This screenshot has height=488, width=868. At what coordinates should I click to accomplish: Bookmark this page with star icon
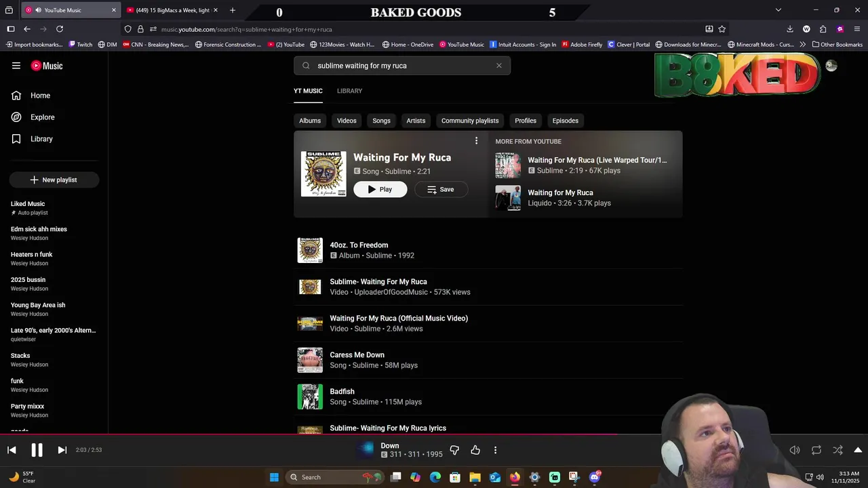click(722, 29)
